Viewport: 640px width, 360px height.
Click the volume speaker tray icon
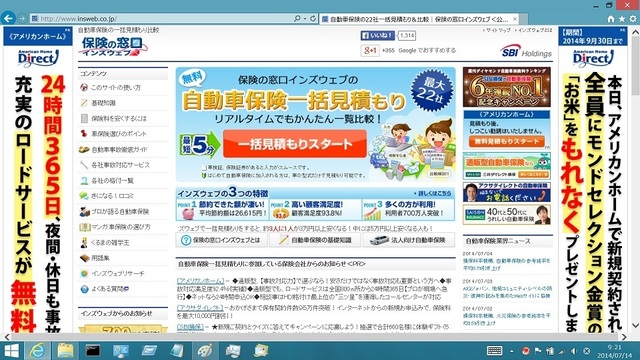coord(574,351)
